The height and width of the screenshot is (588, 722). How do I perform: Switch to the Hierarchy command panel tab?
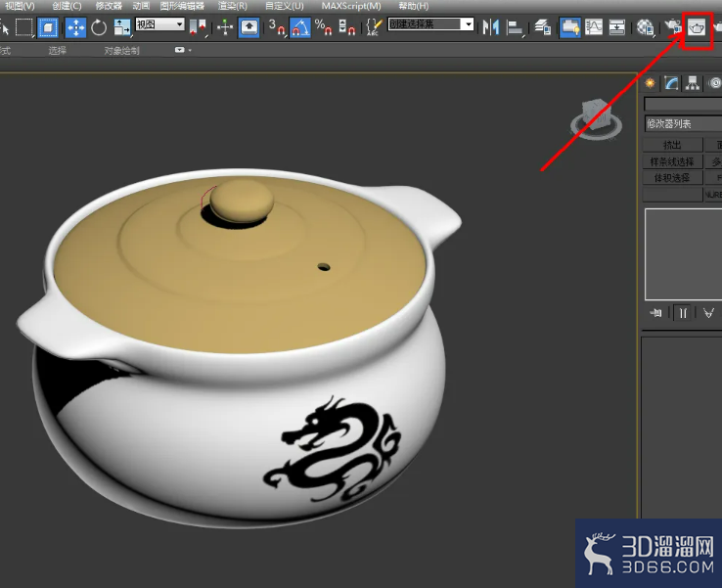coord(693,83)
